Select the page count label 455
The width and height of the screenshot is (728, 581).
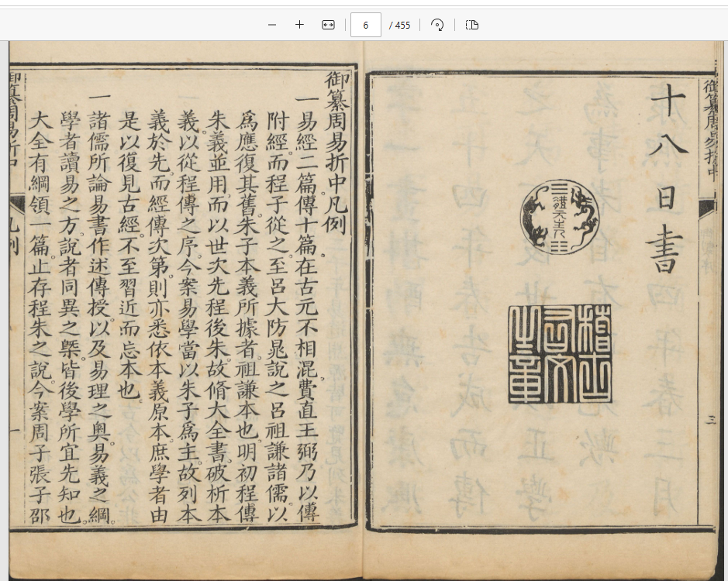pos(400,25)
